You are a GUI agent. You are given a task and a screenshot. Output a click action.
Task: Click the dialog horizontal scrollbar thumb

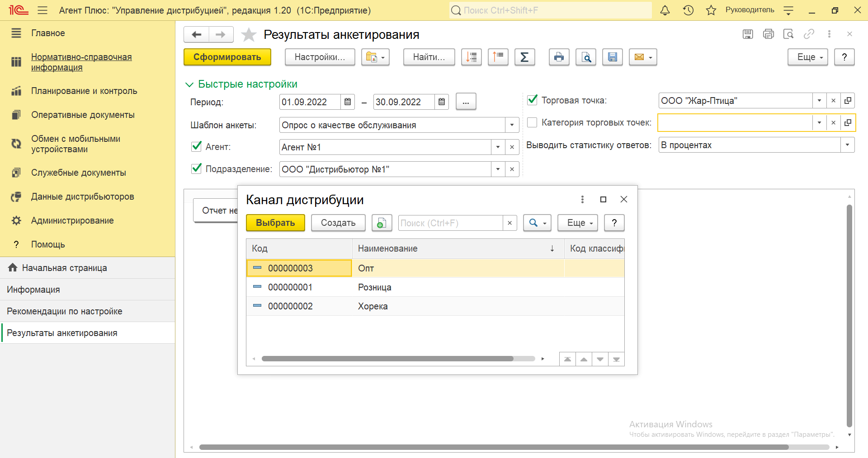(387, 359)
